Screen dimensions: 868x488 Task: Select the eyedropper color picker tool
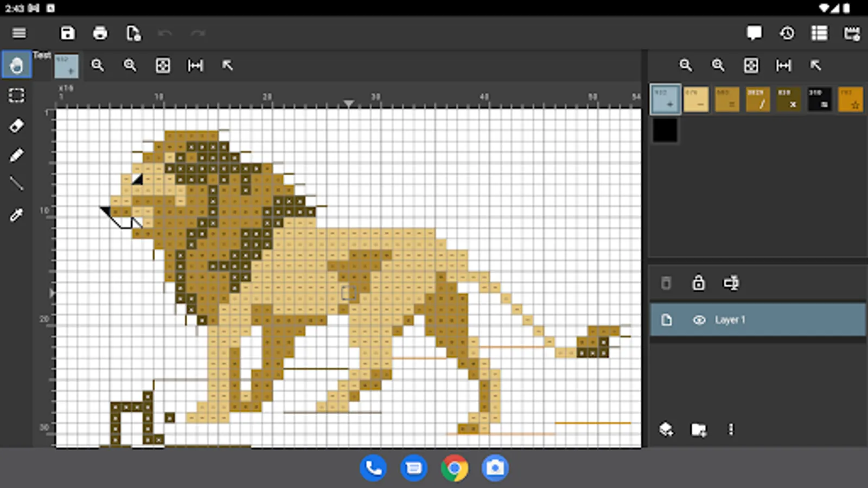[16, 215]
